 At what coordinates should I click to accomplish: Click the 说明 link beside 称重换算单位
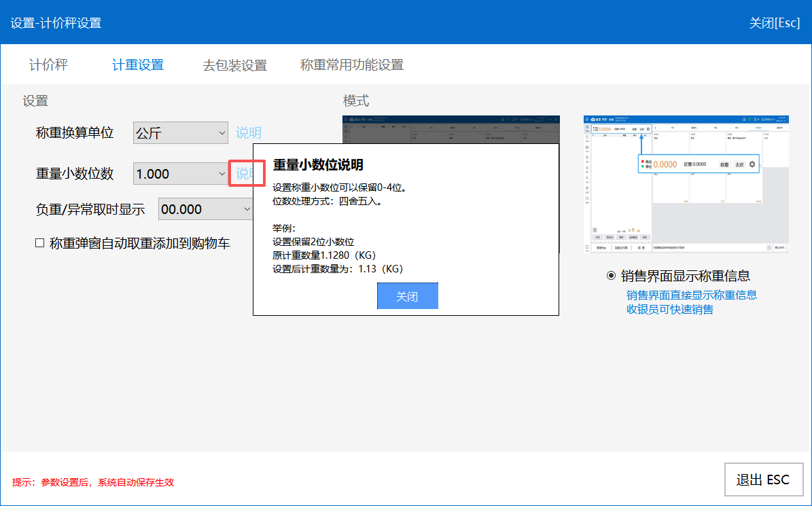[x=249, y=133]
